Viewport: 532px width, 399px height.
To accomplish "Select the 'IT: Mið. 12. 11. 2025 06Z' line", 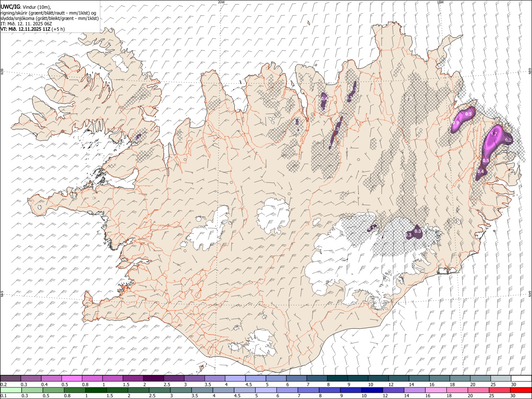I will click(x=26, y=24).
